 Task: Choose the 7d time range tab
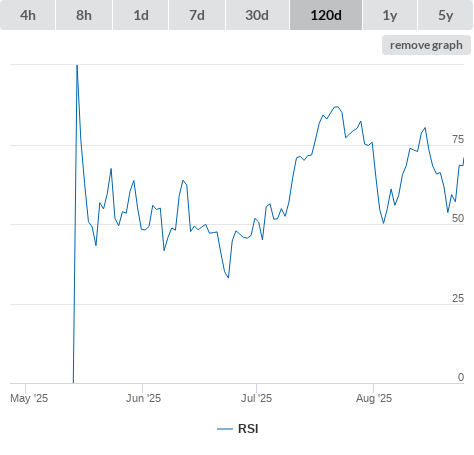[197, 15]
